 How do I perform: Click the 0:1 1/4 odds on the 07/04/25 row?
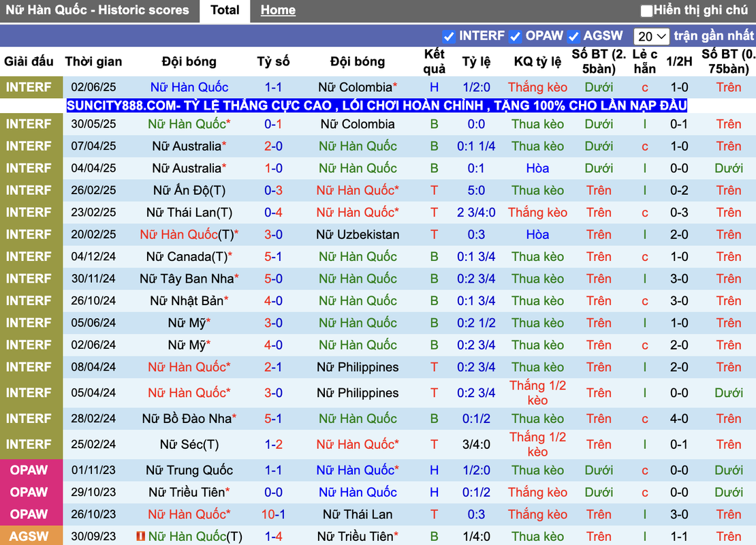coord(476,146)
